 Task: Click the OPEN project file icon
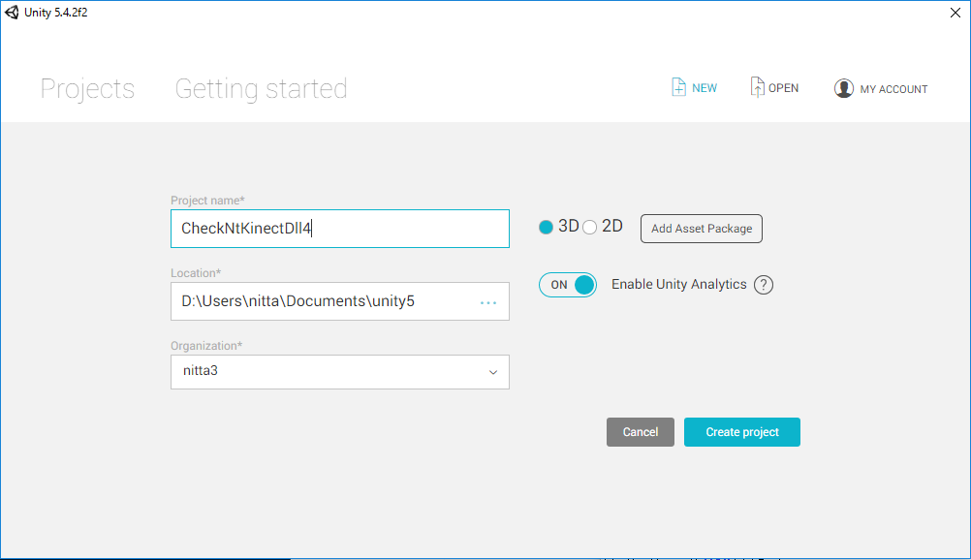coord(757,88)
